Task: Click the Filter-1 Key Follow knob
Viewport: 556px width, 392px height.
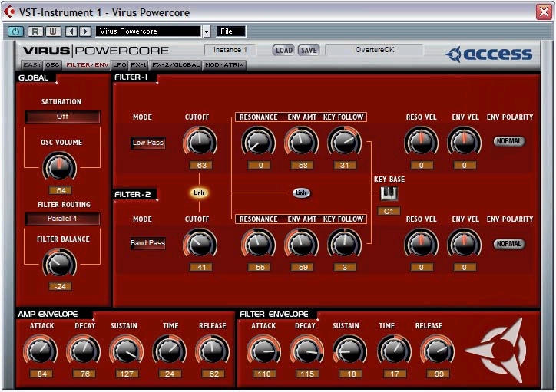Action: (x=344, y=142)
